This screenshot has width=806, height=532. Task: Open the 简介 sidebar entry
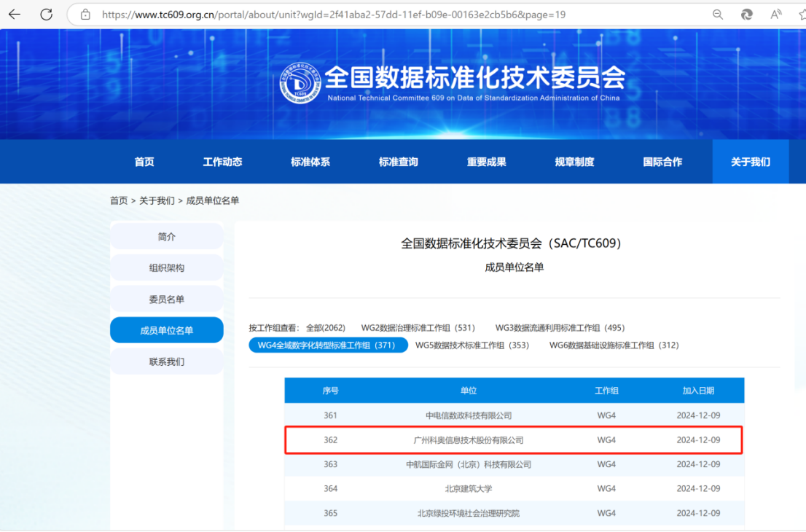coord(166,235)
